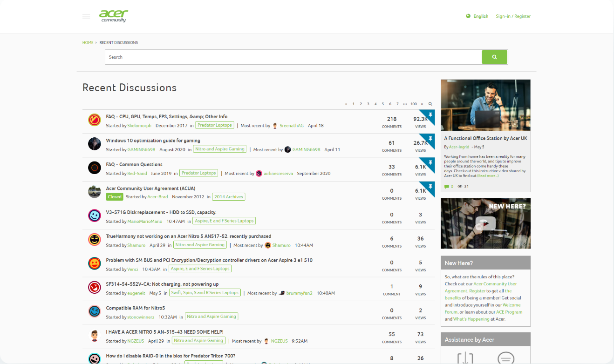Click the Aspire, E and F Series tag on V3-571G thread

point(224,221)
